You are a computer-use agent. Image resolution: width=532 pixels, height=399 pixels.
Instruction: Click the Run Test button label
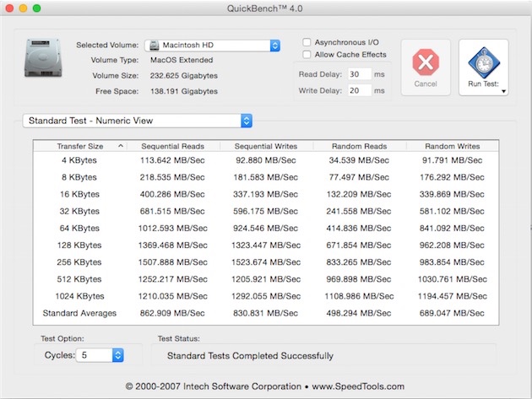coord(483,84)
